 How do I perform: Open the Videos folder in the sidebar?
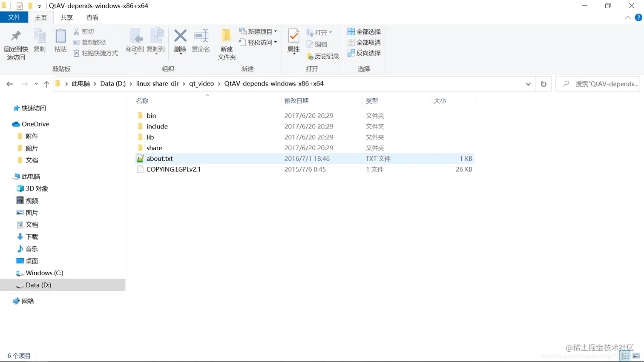pos(27,200)
